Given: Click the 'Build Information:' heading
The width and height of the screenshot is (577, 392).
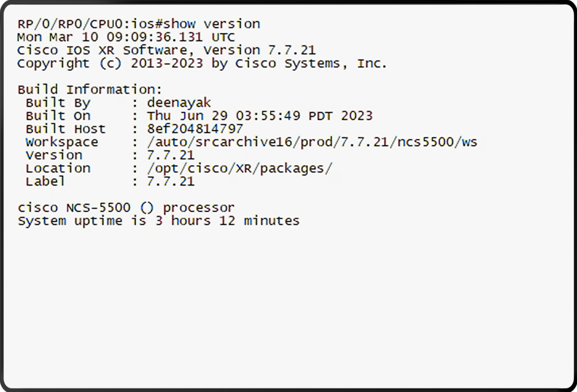Looking at the screenshot, I should click(x=90, y=89).
